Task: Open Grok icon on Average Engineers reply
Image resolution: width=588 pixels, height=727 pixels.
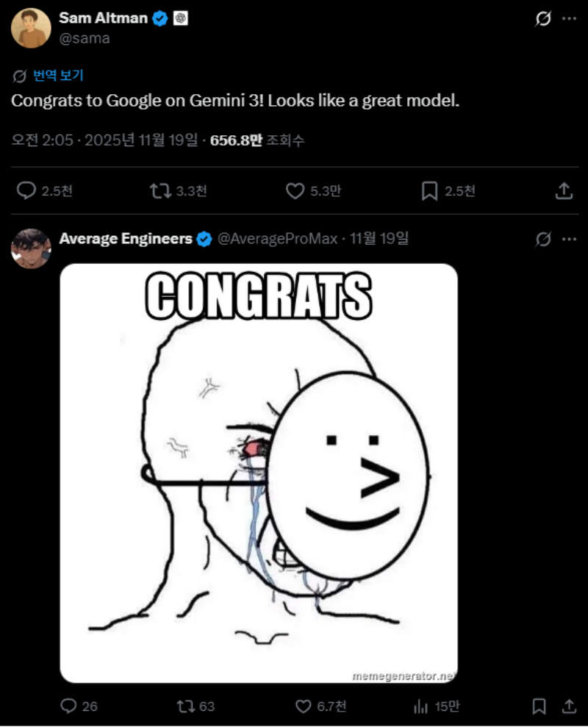Action: [543, 239]
